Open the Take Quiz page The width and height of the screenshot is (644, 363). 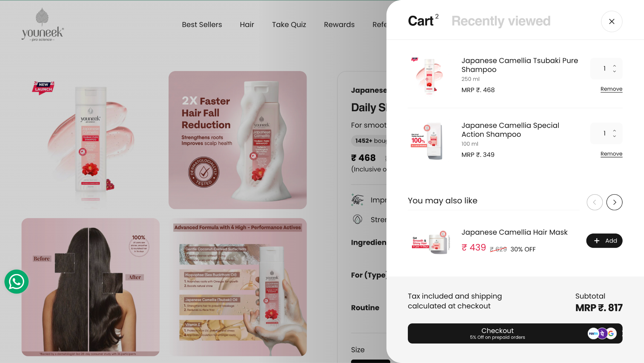coord(289,25)
